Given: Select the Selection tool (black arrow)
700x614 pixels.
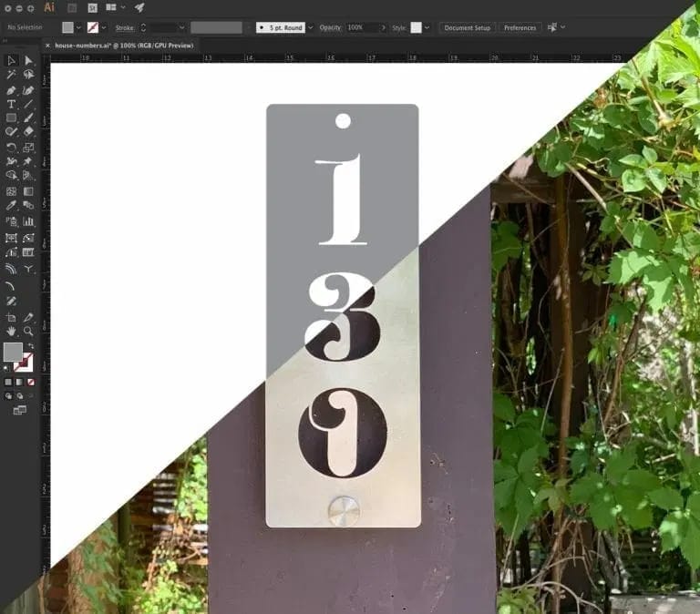Looking at the screenshot, I should point(11,61).
